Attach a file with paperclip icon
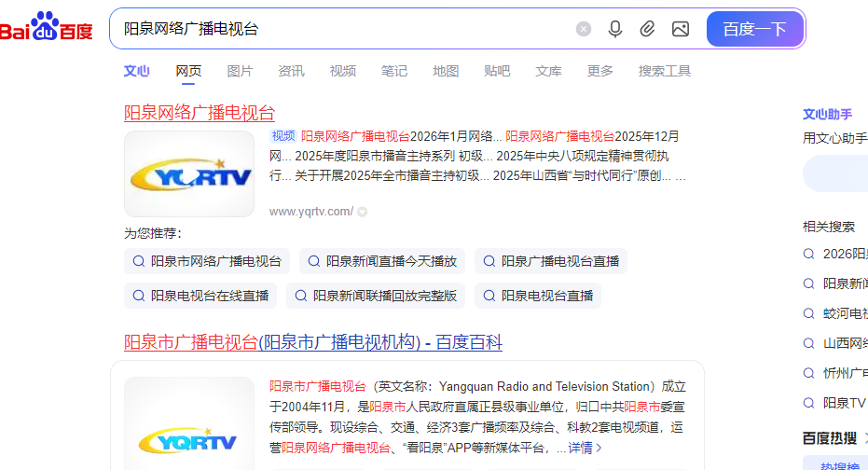The image size is (868, 470). tap(647, 29)
